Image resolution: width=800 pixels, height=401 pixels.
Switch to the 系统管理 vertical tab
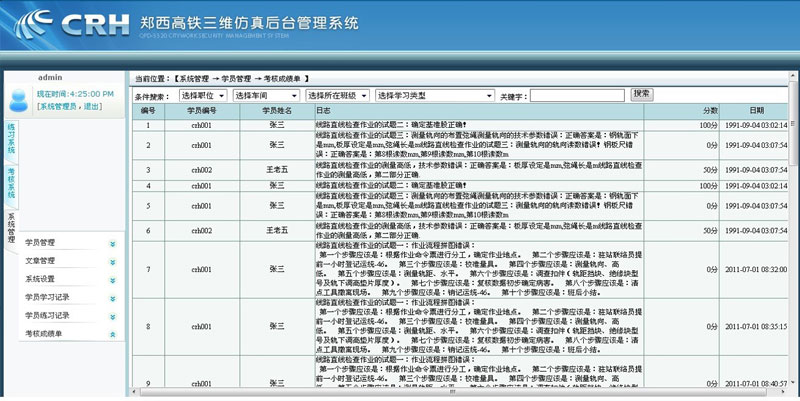[x=11, y=229]
